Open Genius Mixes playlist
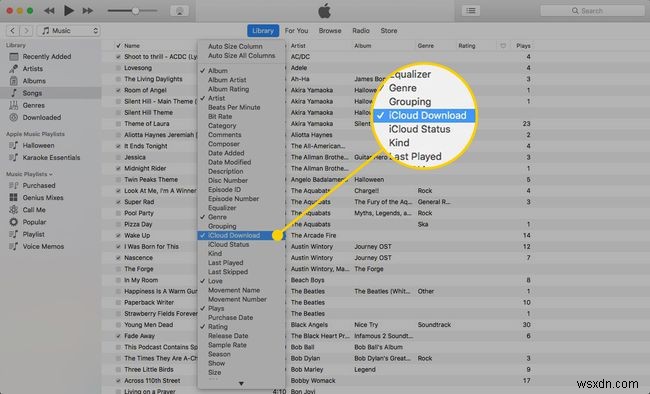This screenshot has height=394, width=650. [x=43, y=198]
